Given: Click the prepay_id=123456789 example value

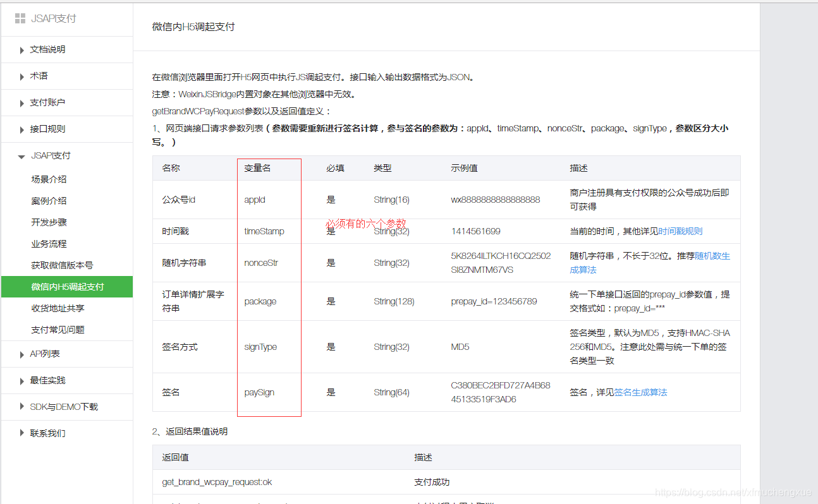Looking at the screenshot, I should click(494, 301).
